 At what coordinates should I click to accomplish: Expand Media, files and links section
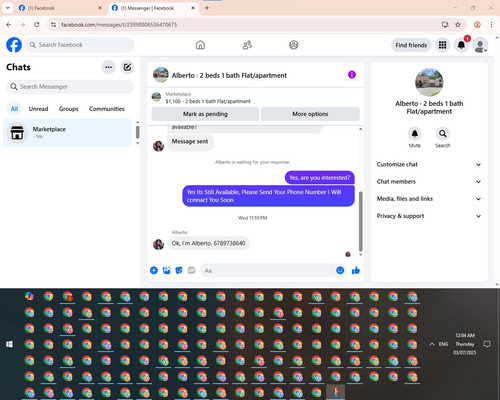pyautogui.click(x=429, y=199)
